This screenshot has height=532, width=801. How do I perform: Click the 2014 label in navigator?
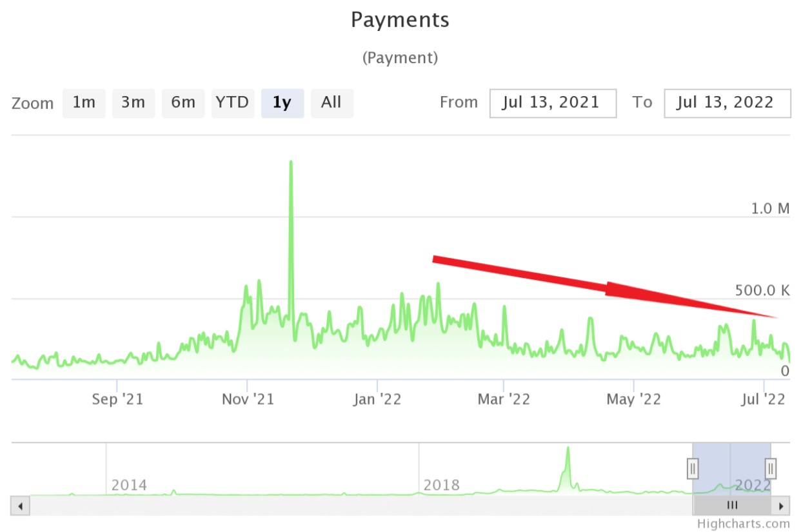129,485
